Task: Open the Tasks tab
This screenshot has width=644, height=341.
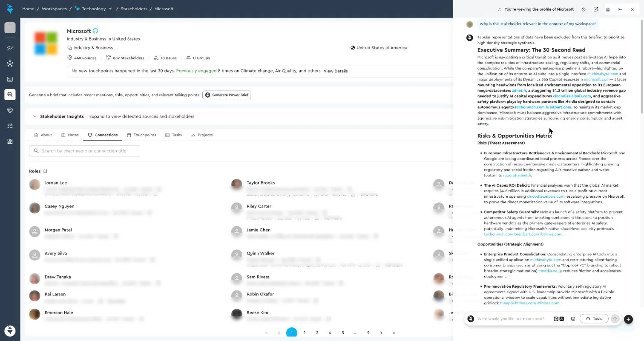Action: pyautogui.click(x=174, y=135)
